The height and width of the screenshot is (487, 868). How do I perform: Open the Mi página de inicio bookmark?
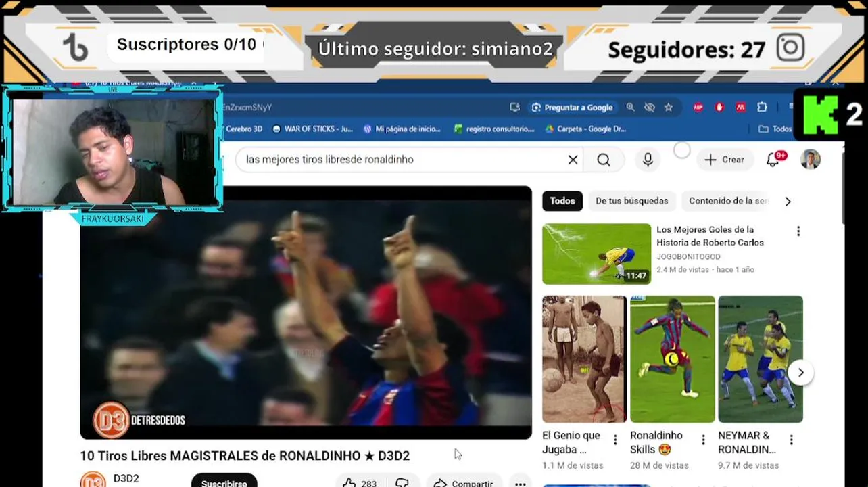[402, 129]
